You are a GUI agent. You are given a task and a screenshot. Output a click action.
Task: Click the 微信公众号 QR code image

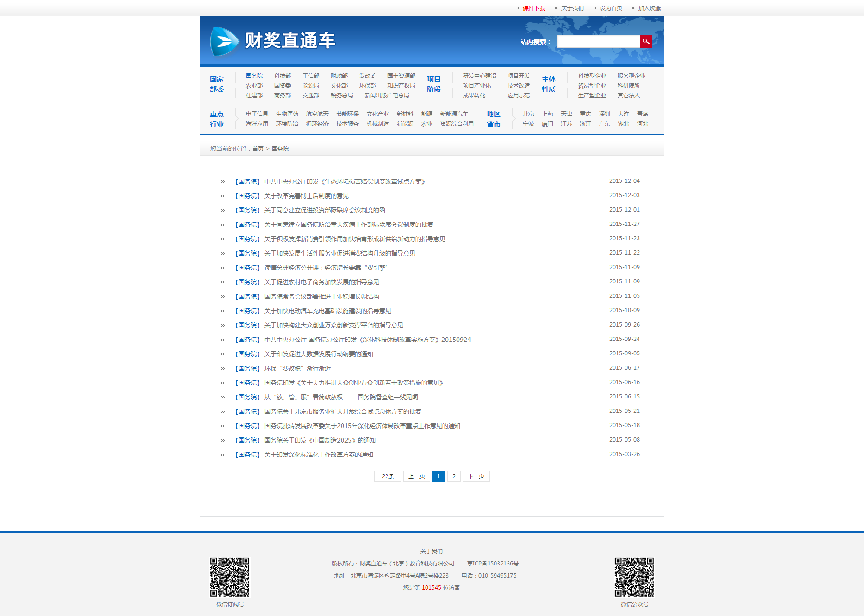634,577
